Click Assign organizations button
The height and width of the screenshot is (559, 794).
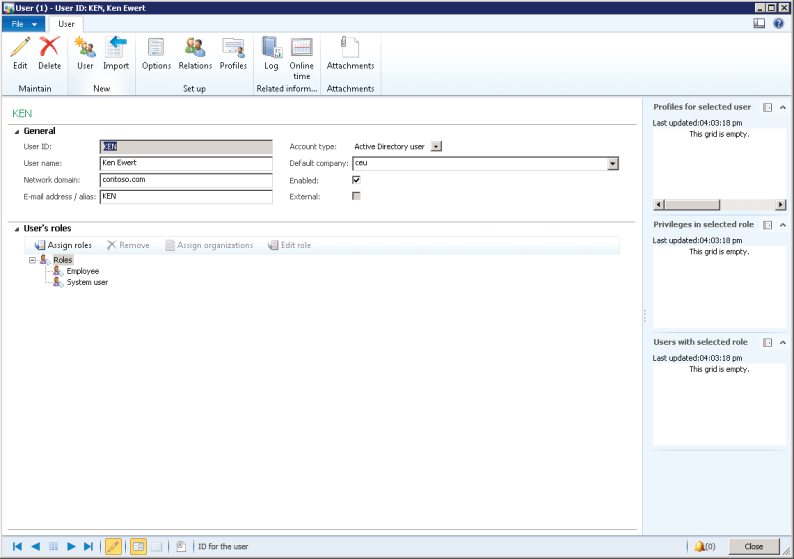(209, 245)
